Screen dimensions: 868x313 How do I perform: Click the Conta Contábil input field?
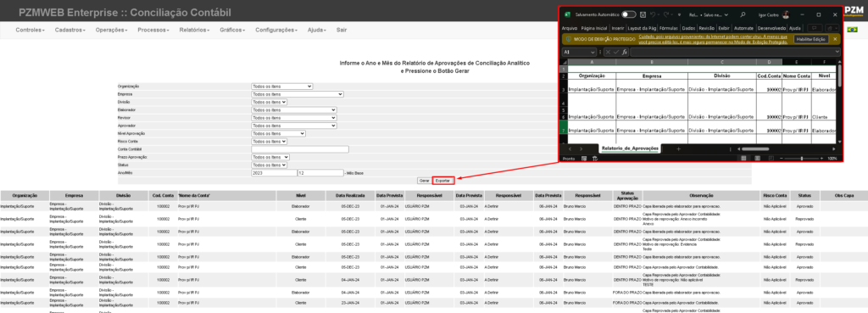click(300, 149)
